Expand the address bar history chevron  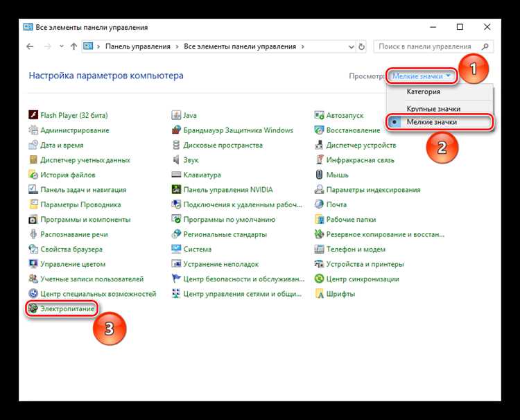[x=352, y=46]
